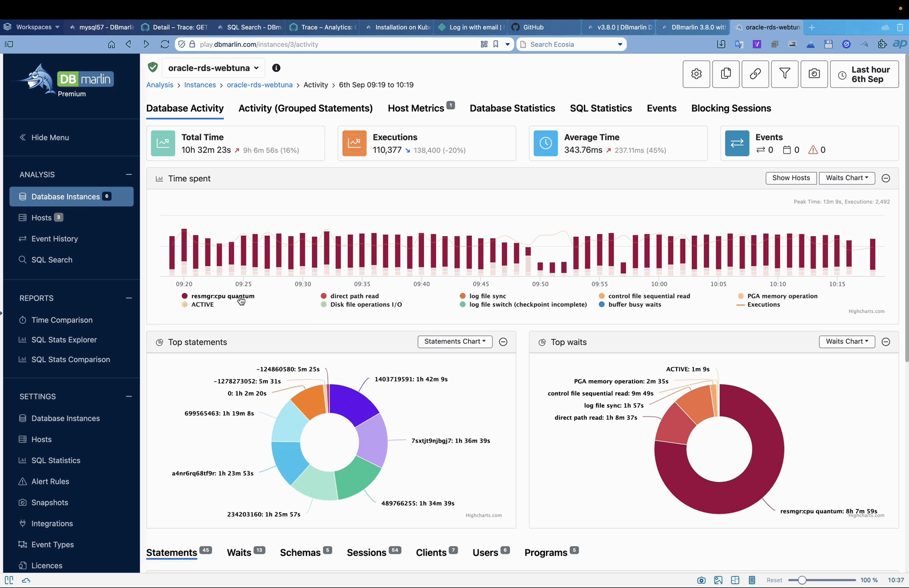
Task: Reload the page with browser refresh
Action: [x=164, y=44]
